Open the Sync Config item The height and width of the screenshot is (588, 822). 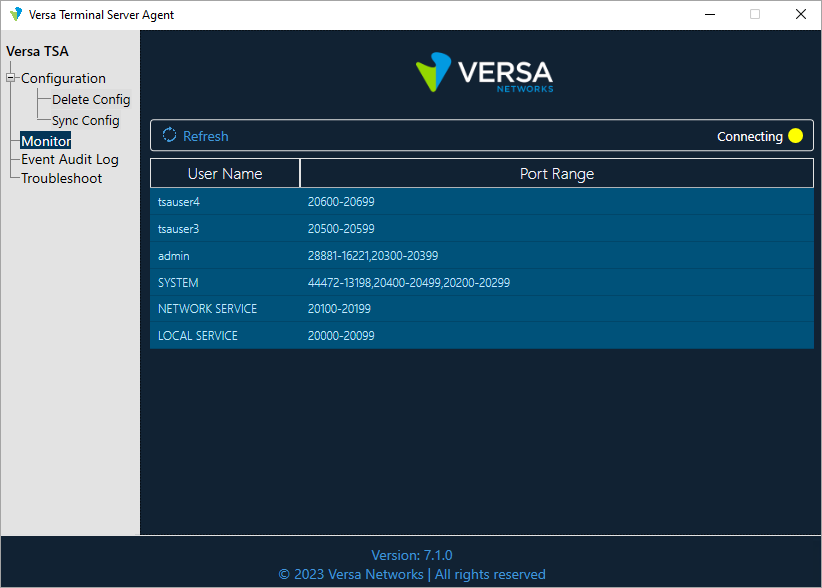click(86, 120)
